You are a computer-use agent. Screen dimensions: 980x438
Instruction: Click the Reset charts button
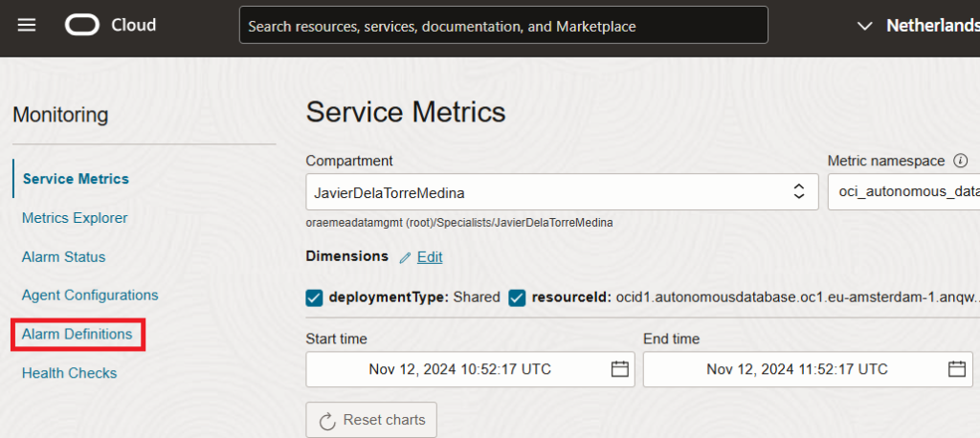coord(371,421)
